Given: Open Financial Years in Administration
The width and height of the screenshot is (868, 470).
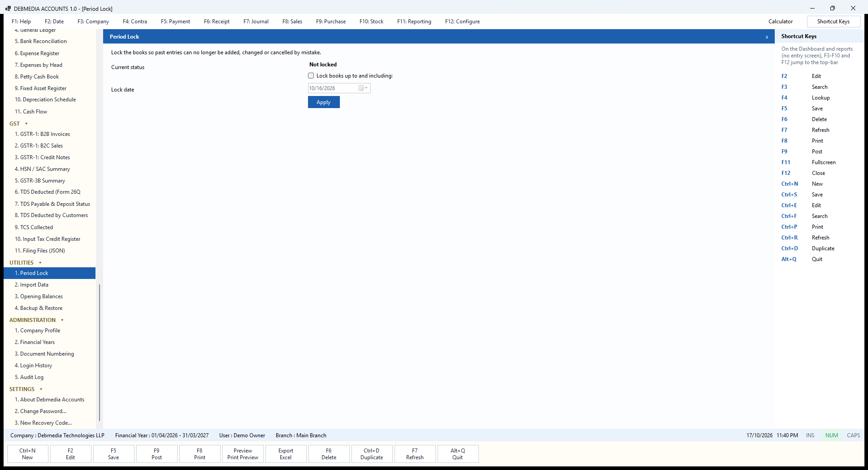Looking at the screenshot, I should (49, 342).
